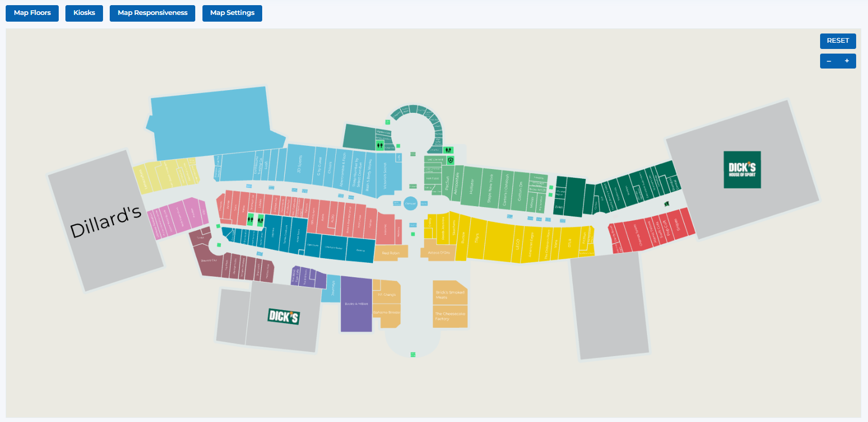Select the Blind Tiger Cafe unit
868x422 pixels.
click(295, 276)
